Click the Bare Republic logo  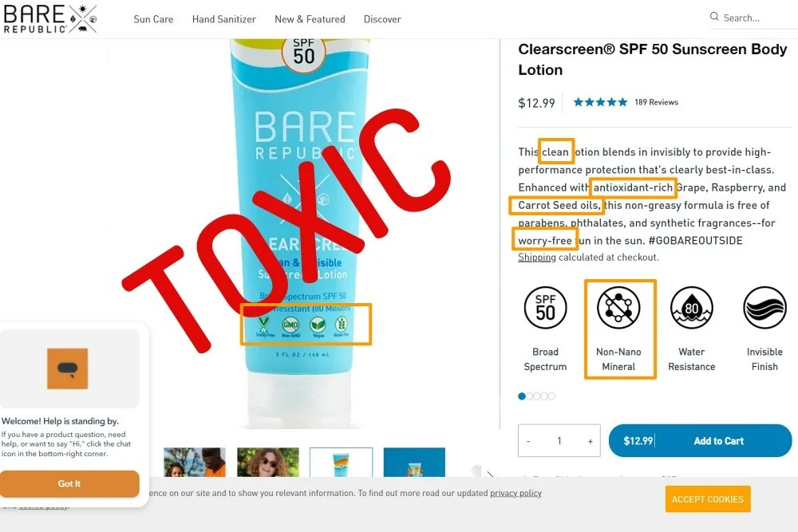click(49, 19)
